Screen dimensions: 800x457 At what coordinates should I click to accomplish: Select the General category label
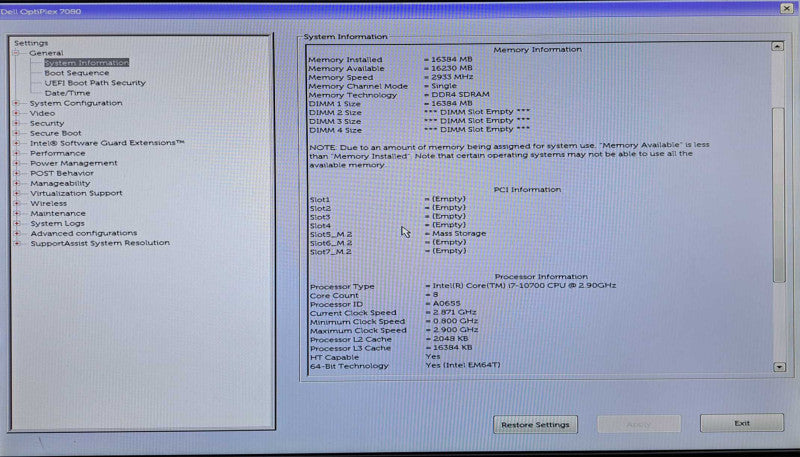tap(46, 53)
